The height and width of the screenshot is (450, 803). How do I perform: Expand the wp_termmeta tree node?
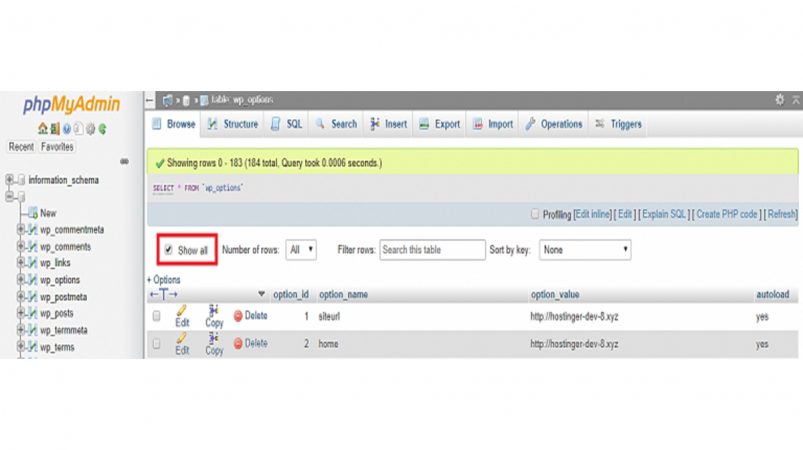(21, 330)
